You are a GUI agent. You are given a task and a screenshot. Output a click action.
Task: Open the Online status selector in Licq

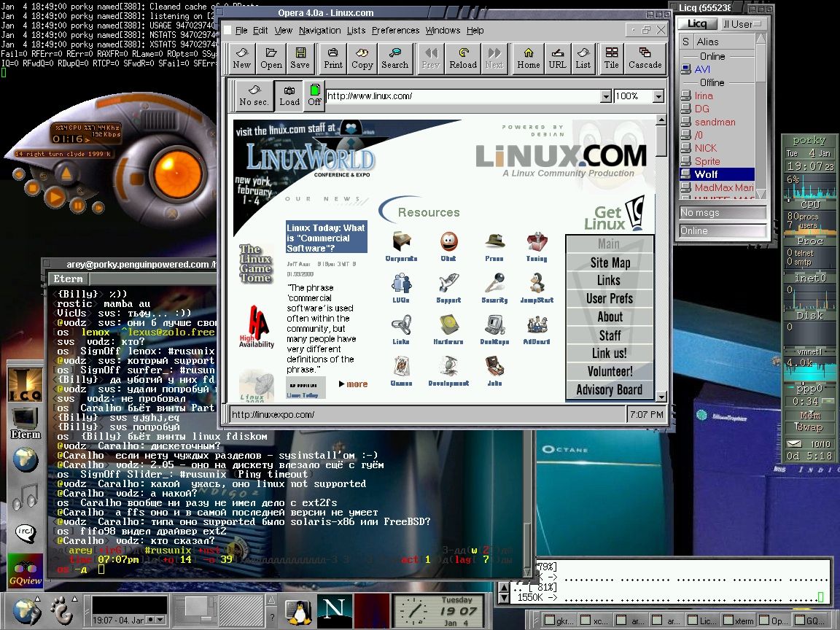[x=722, y=231]
